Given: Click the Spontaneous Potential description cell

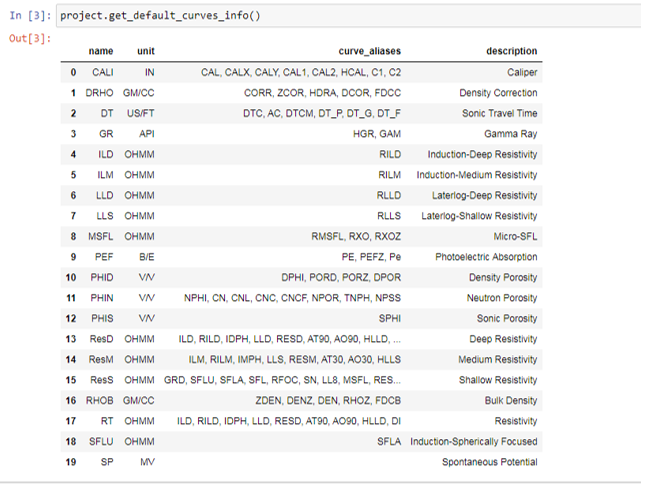Looking at the screenshot, I should tap(489, 462).
